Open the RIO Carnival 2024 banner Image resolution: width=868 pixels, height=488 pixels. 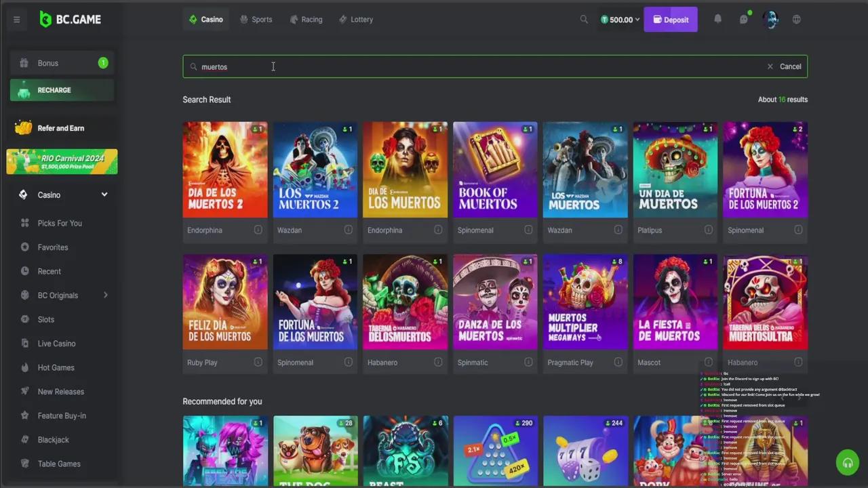pos(62,162)
